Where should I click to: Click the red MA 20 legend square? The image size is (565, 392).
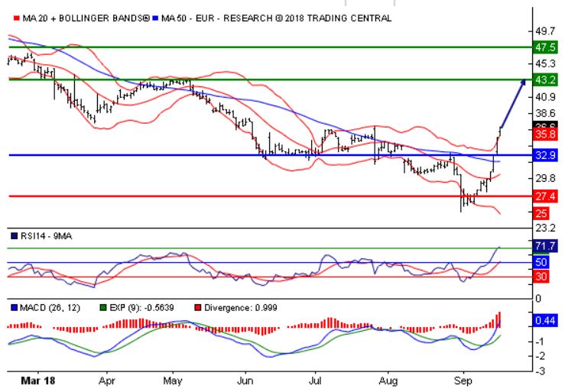[16, 18]
